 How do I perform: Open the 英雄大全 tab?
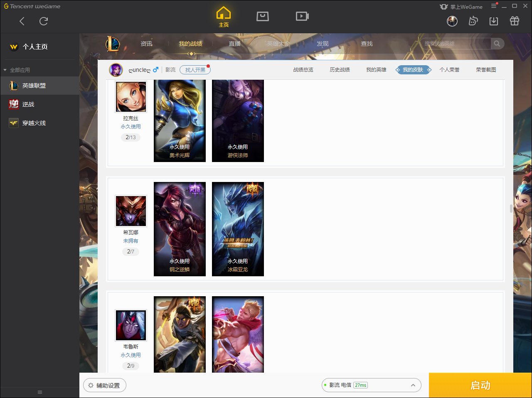click(x=278, y=44)
